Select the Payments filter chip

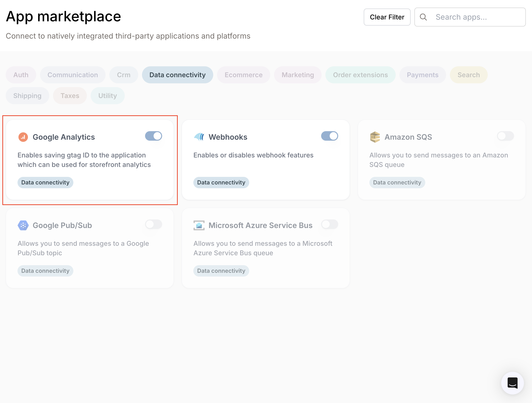point(423,75)
